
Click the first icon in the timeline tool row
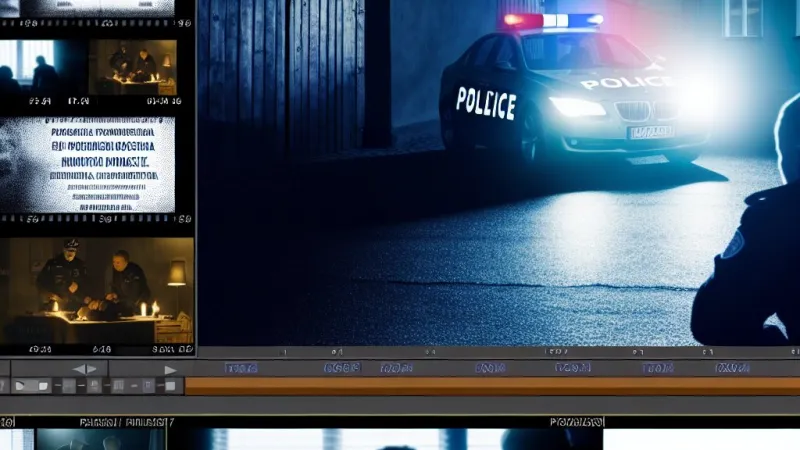19,386
